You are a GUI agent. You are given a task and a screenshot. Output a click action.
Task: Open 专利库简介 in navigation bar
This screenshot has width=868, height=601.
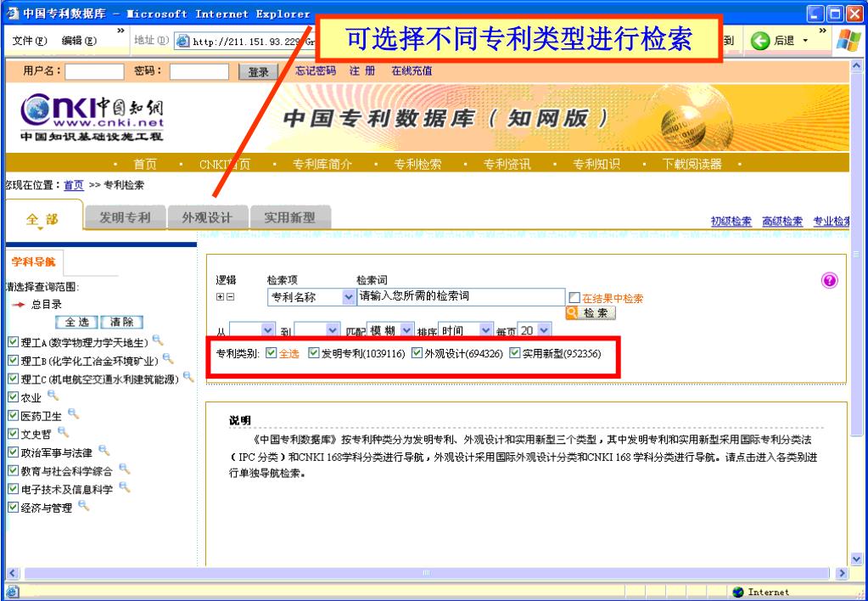pos(322,164)
